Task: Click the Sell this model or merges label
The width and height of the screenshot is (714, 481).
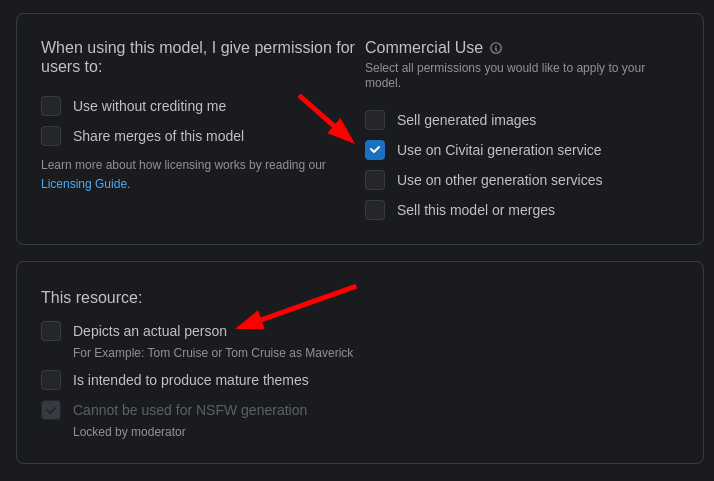Action: (x=476, y=210)
